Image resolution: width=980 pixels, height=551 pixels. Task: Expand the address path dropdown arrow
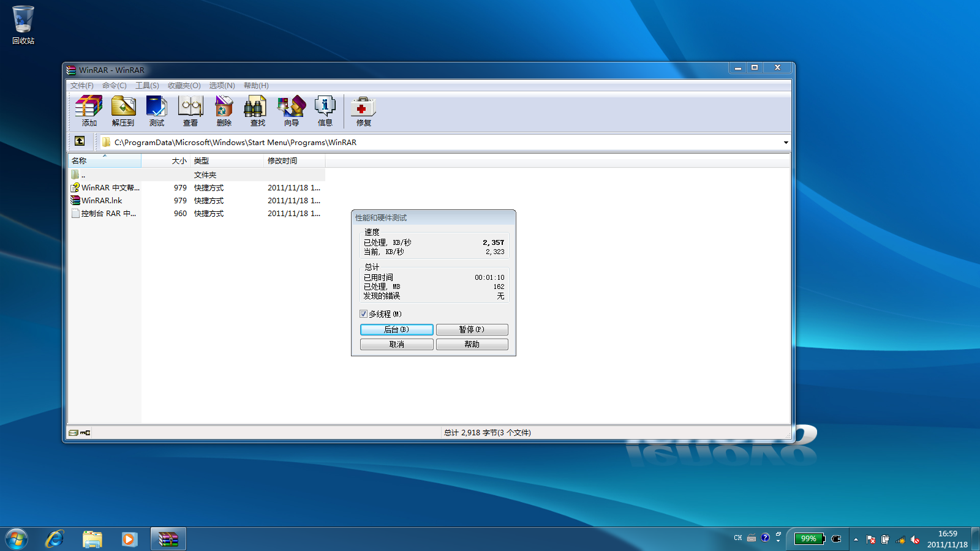tap(786, 143)
